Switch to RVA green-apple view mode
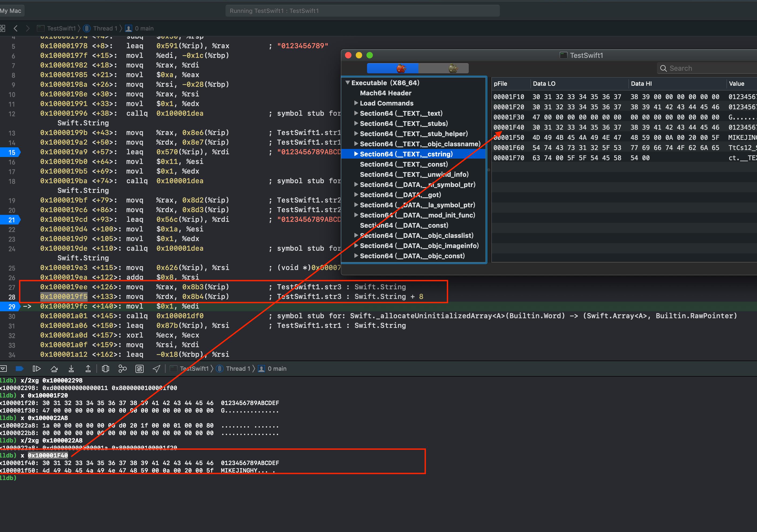 (x=443, y=68)
